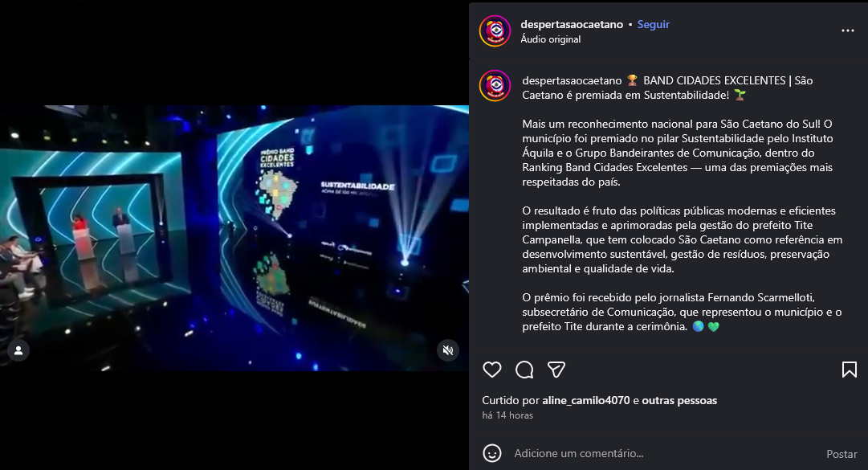Open despertasaocaetano username in caption

coord(572,81)
